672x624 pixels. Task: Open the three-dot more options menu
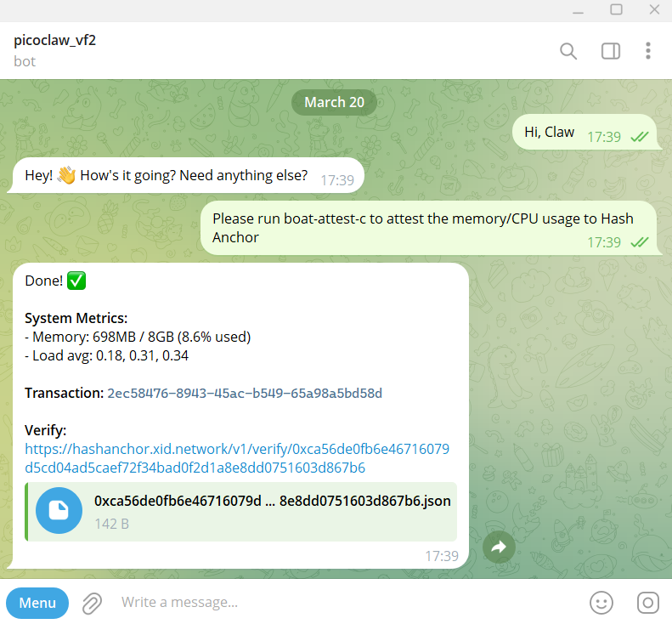pos(647,51)
